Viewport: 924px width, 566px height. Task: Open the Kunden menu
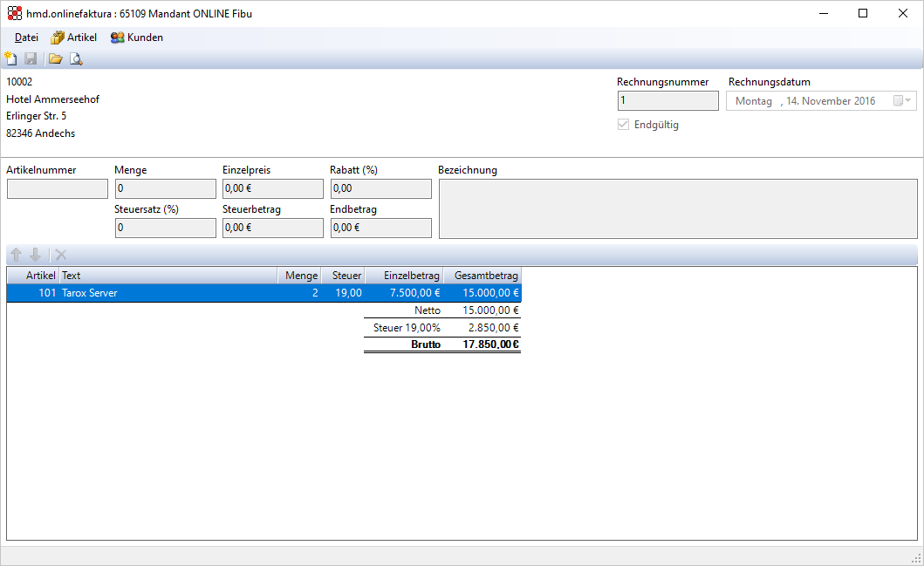coord(137,38)
